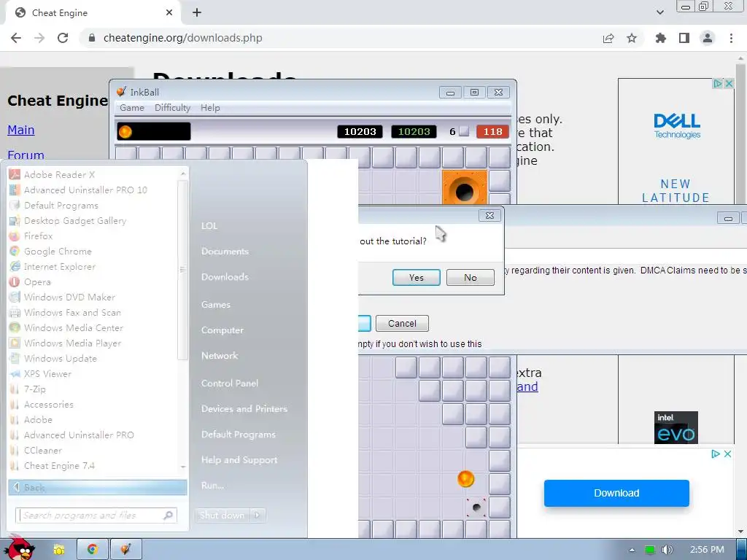
Task: Bookmark this page with the star icon
Action: pos(632,38)
